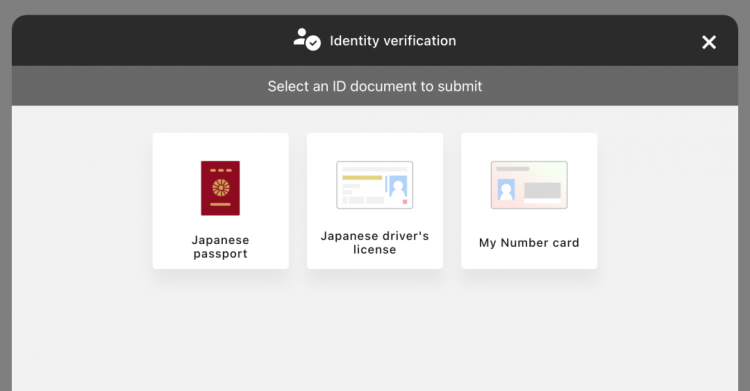Image resolution: width=750 pixels, height=391 pixels.
Task: Click the identity verification person-check icon
Action: tap(307, 40)
